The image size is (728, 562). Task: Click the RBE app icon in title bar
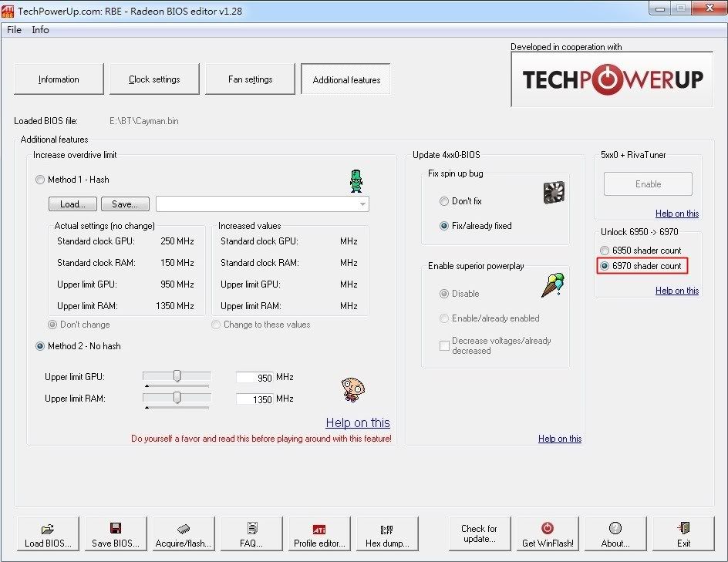point(8,11)
